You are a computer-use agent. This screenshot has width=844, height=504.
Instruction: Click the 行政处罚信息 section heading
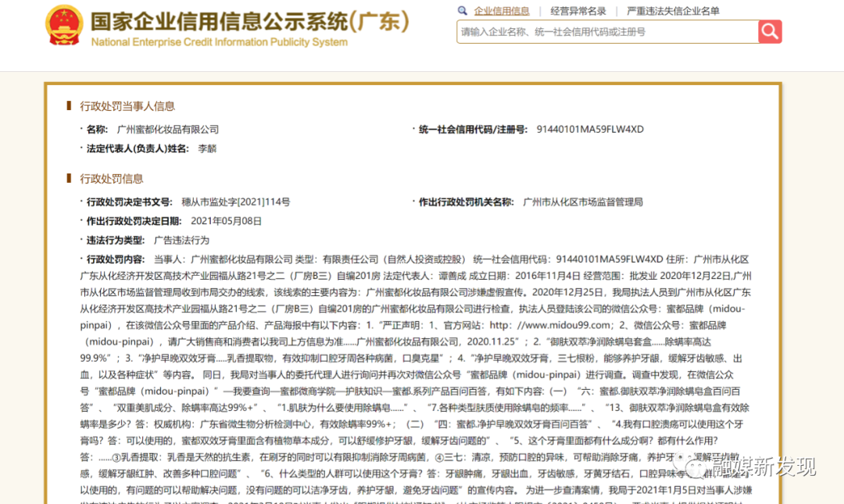click(112, 179)
